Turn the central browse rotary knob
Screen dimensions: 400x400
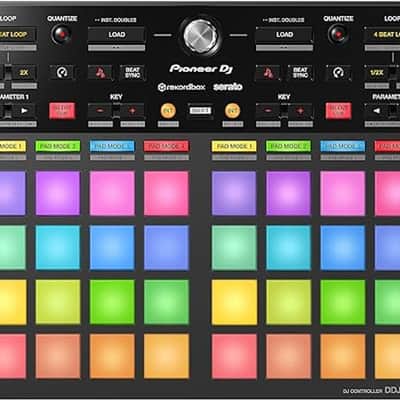click(x=200, y=36)
